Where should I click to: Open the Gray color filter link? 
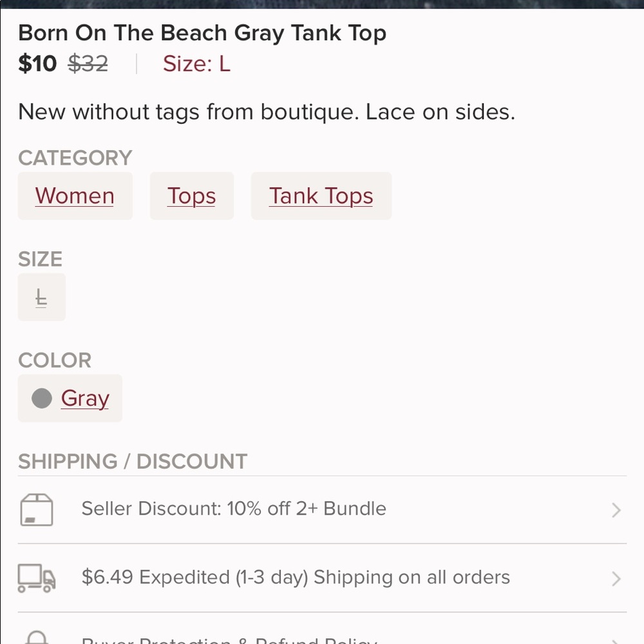[x=85, y=399]
